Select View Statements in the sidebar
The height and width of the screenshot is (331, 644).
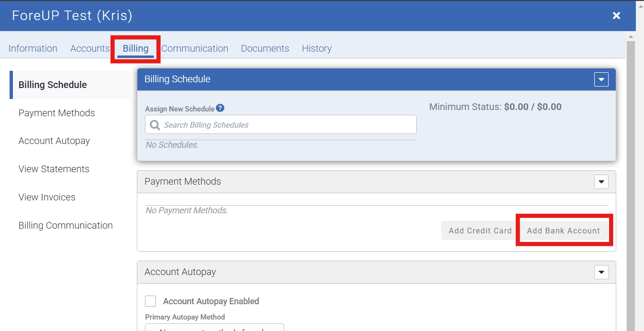pyautogui.click(x=54, y=169)
